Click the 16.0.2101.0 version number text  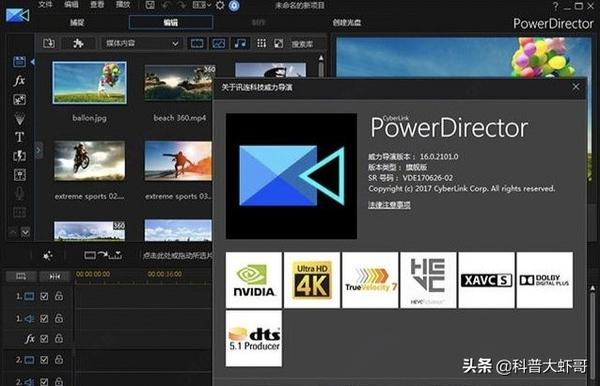[x=439, y=156]
